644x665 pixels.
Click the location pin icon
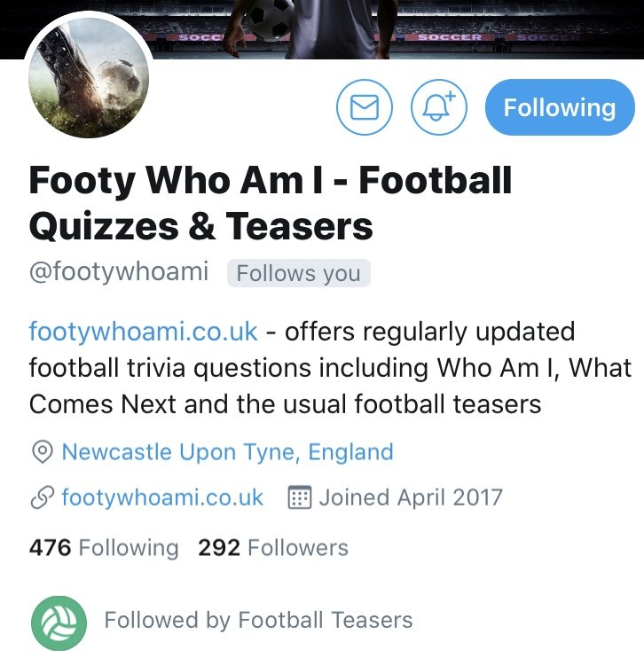point(43,451)
